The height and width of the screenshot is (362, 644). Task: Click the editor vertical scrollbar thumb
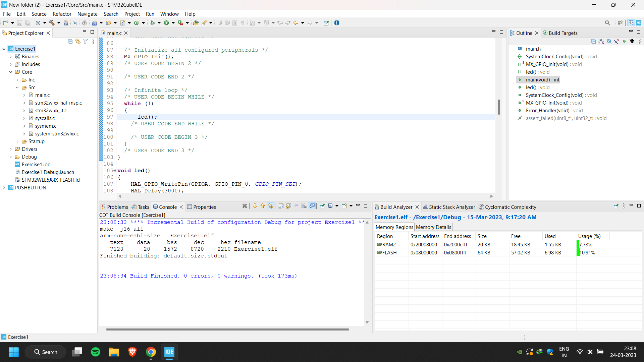(x=499, y=107)
